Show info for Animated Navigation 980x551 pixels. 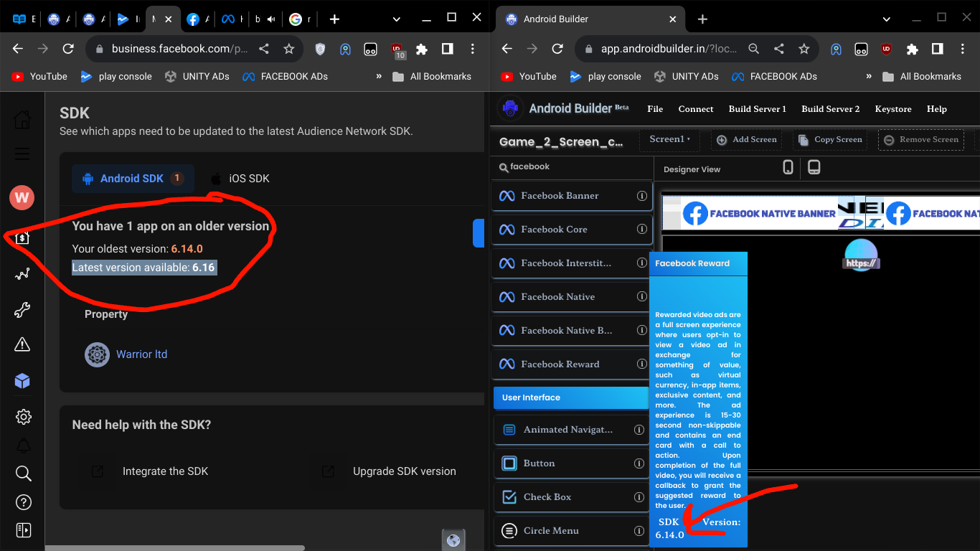pos(639,430)
